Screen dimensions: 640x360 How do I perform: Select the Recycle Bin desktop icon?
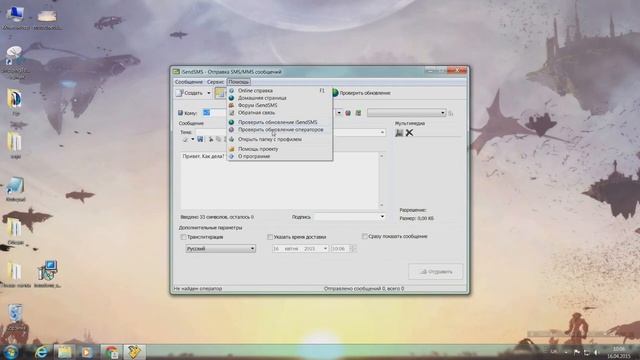[16, 316]
